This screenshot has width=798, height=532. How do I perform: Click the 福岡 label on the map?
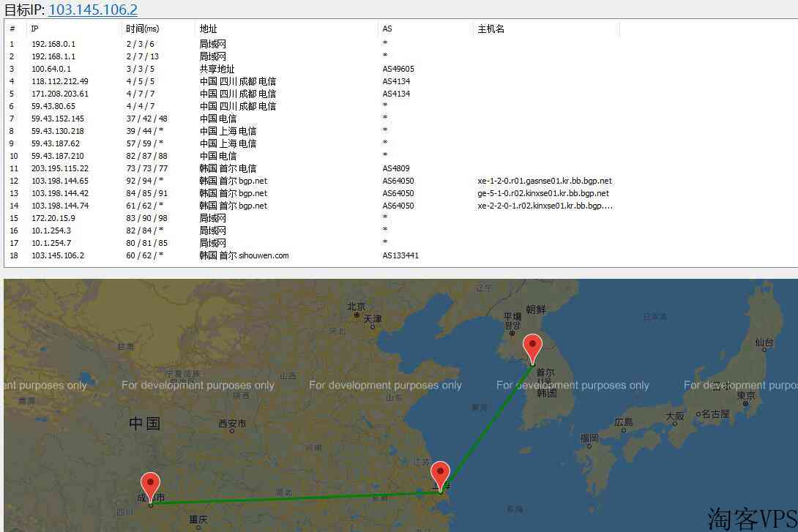(589, 438)
